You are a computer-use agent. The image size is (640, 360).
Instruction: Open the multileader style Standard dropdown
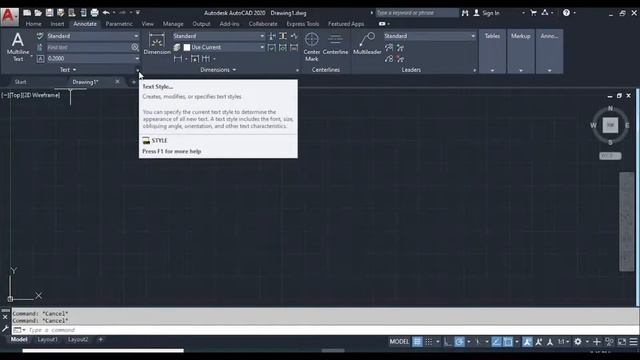coord(430,36)
